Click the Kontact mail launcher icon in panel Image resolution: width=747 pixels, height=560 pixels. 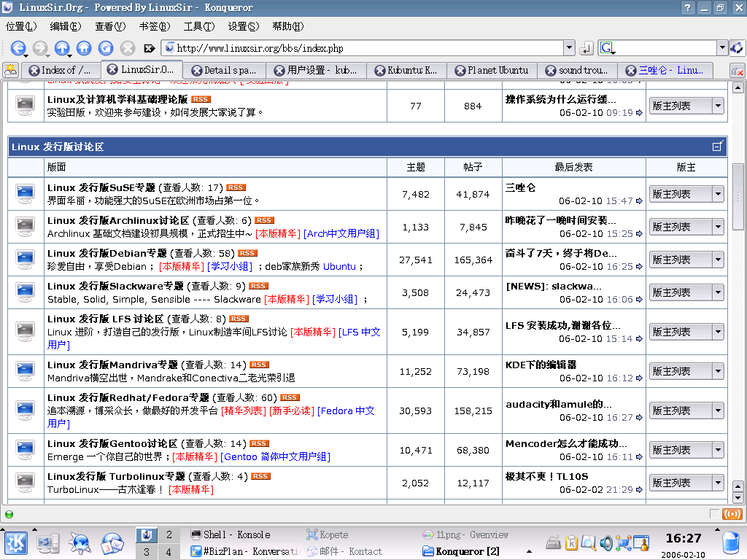112,543
